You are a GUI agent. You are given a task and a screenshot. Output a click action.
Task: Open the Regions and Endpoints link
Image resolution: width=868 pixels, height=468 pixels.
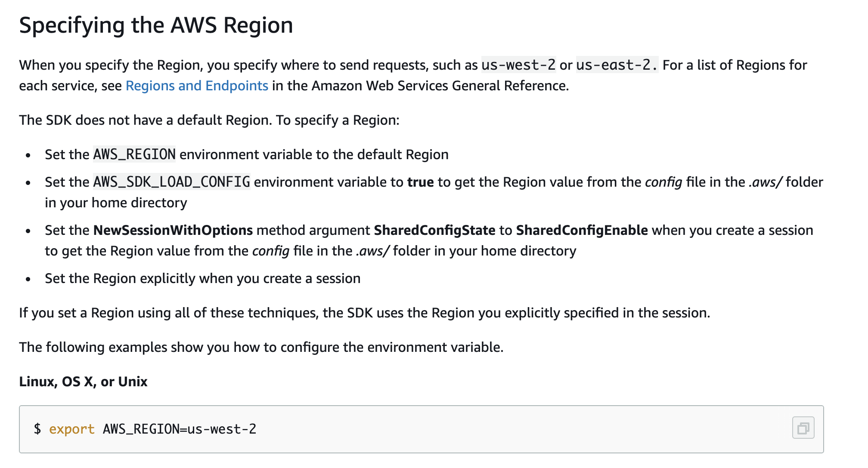click(x=197, y=86)
